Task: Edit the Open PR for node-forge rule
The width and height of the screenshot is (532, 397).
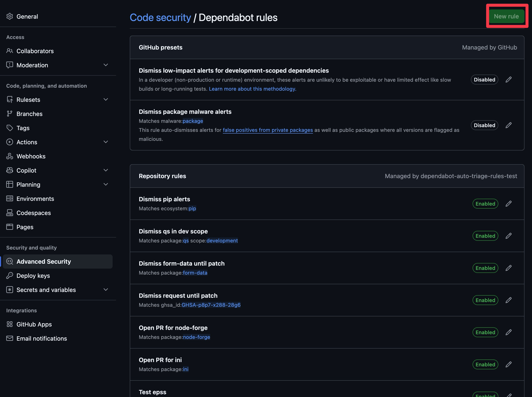Action: (x=509, y=332)
